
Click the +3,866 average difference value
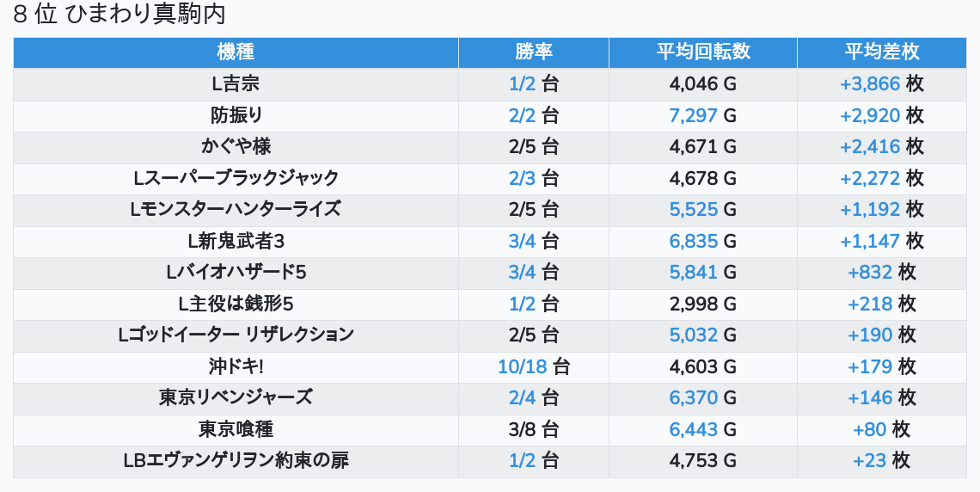pos(870,83)
